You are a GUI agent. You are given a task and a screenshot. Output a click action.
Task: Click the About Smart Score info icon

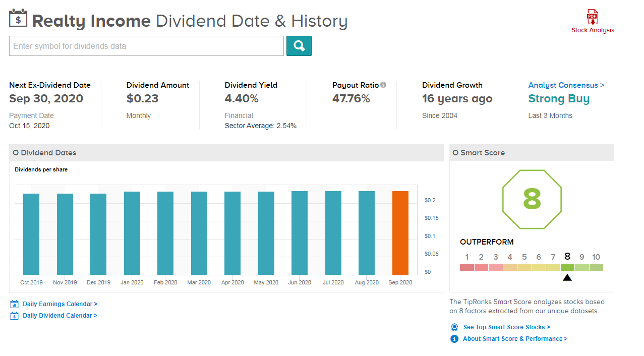tap(454, 339)
